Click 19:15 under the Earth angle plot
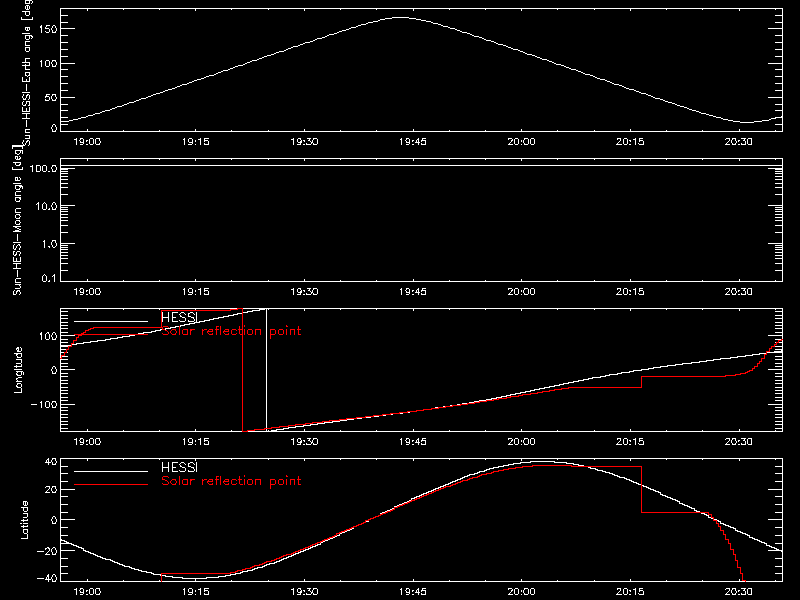The height and width of the screenshot is (600, 800). tap(196, 142)
